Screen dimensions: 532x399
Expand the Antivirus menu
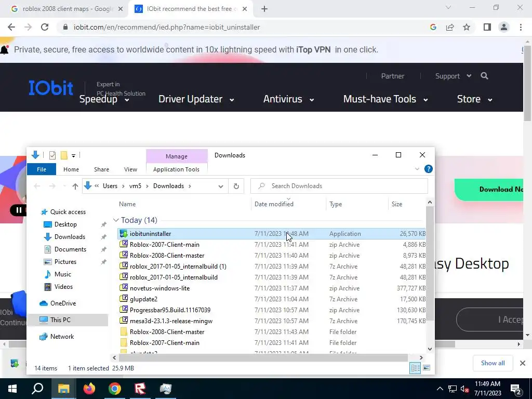pos(289,99)
